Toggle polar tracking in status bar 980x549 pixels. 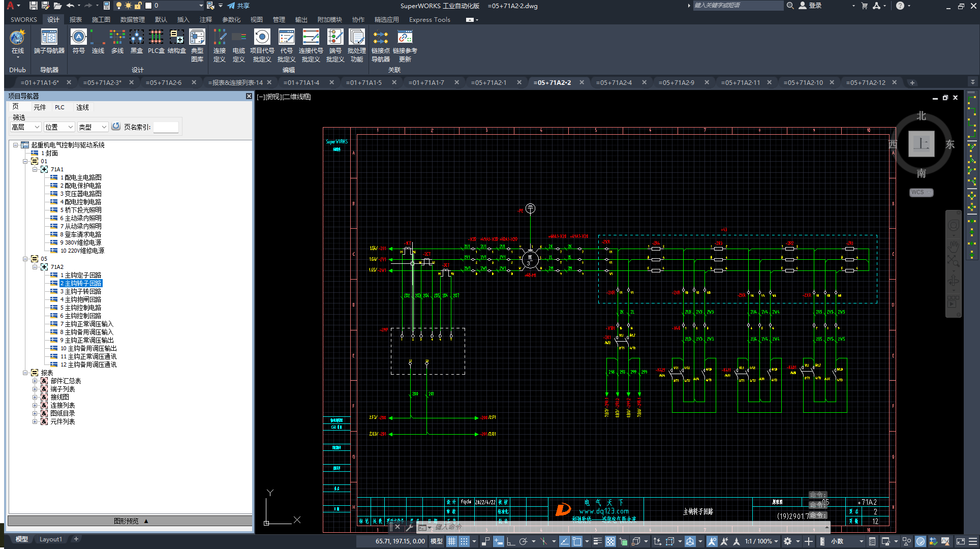(523, 541)
